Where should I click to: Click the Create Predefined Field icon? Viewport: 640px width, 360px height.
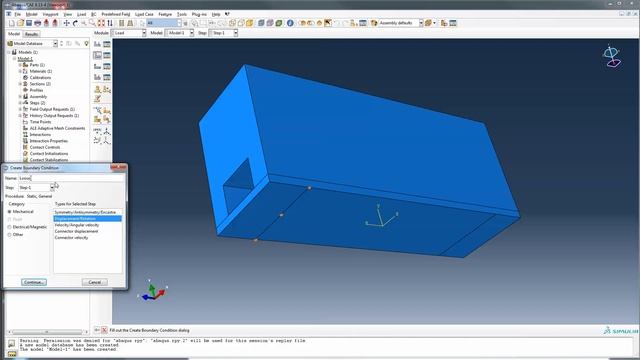tap(98, 66)
